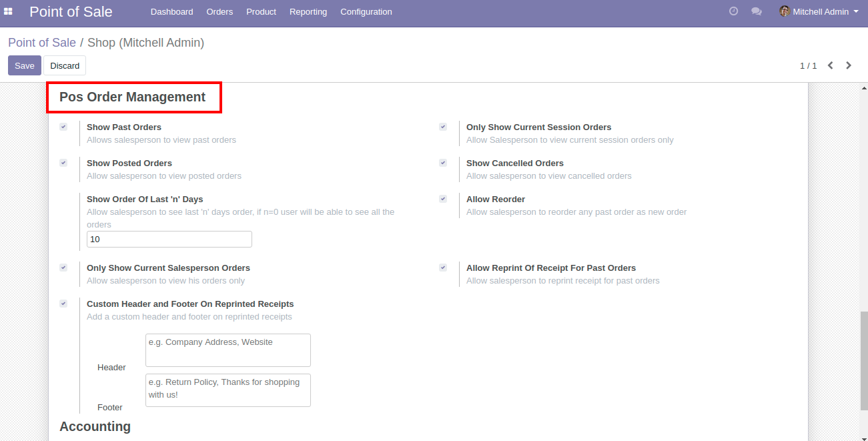The height and width of the screenshot is (441, 868).
Task: Open the Reporting menu
Action: [308, 11]
